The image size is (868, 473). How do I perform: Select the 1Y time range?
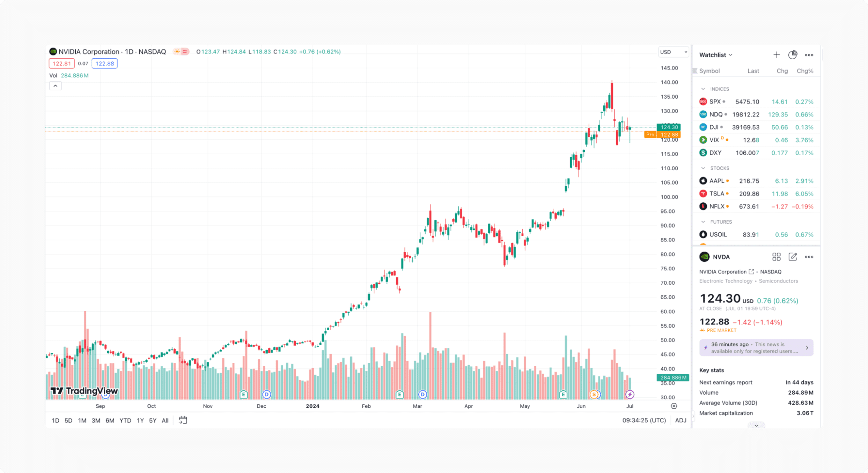tap(140, 420)
